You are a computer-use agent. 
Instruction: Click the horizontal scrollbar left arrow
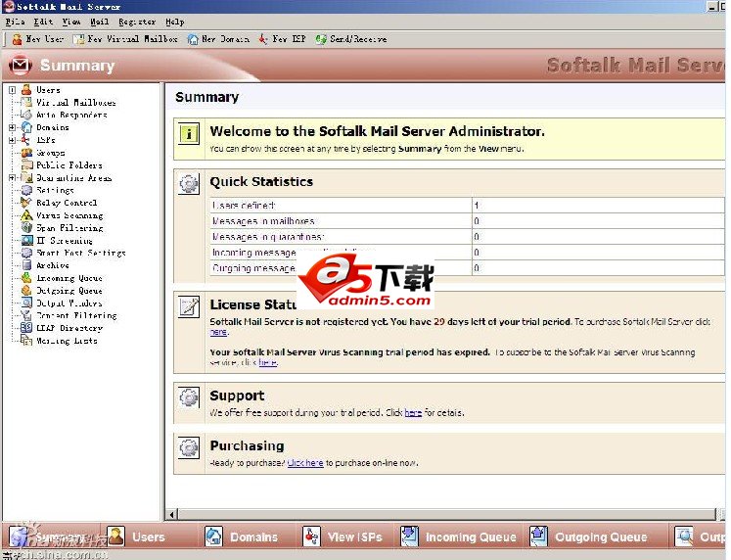(x=172, y=515)
